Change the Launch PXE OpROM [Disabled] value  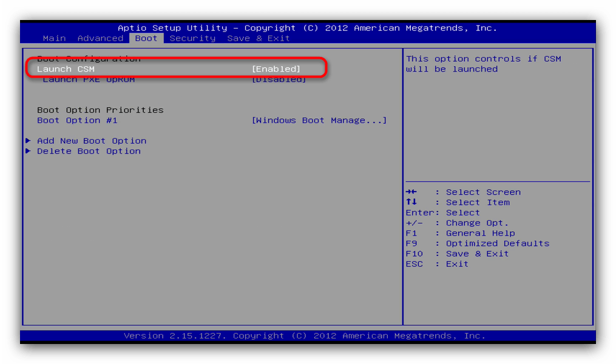279,79
